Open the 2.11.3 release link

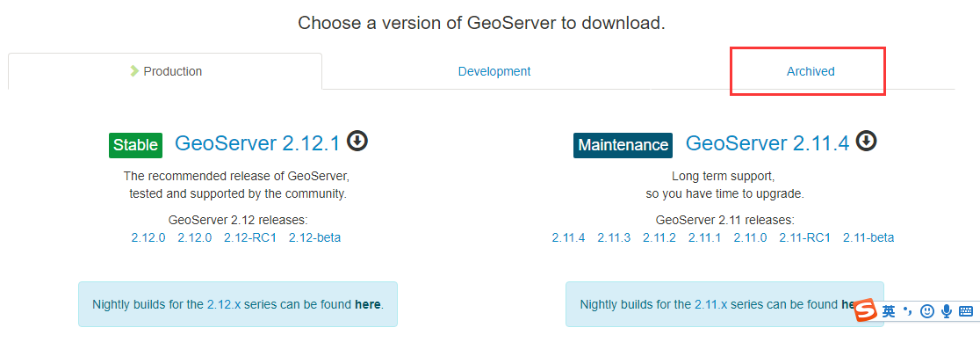(x=614, y=237)
